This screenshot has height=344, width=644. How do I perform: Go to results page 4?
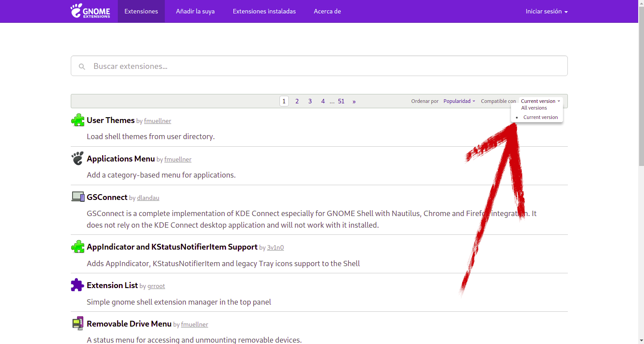[x=323, y=101]
